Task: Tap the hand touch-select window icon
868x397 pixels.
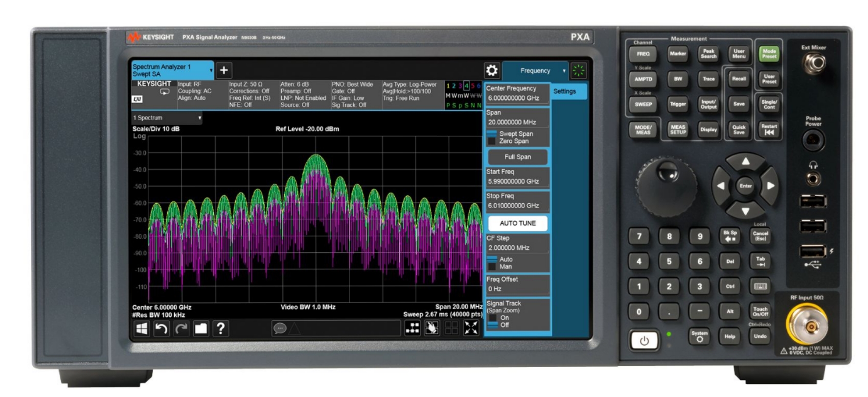Action: (x=432, y=329)
